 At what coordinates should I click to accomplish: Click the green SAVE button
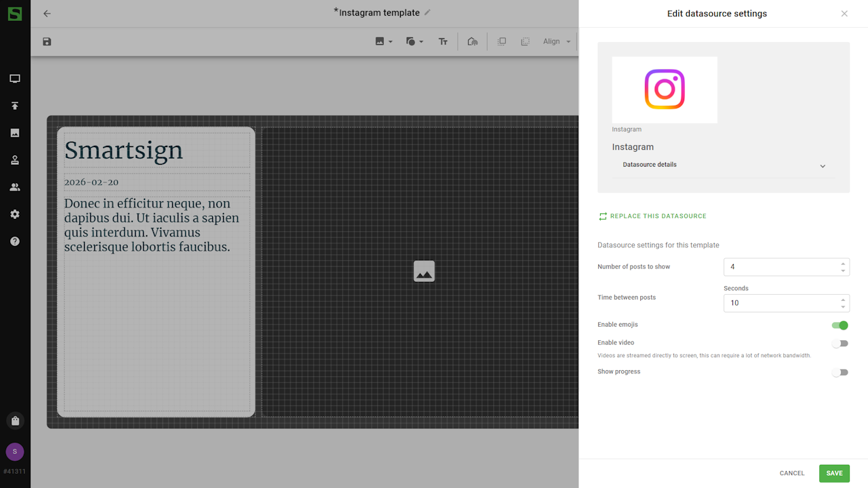point(834,473)
